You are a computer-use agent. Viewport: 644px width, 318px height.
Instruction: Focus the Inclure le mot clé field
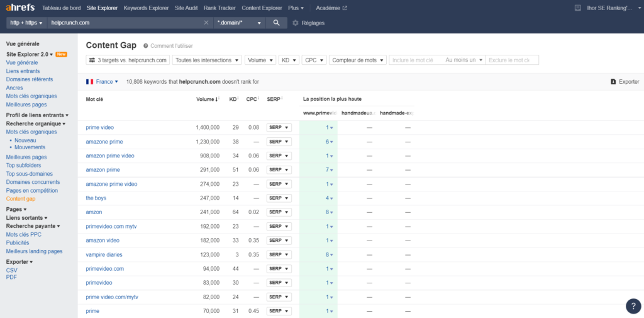416,60
